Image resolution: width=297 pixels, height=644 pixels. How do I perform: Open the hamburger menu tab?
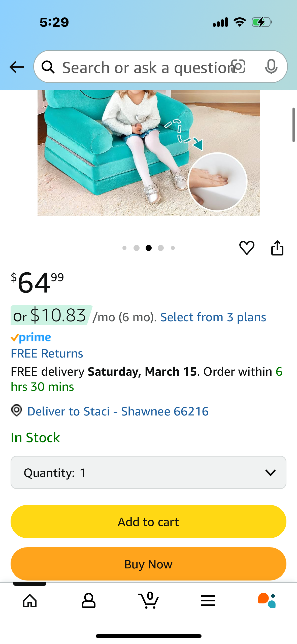(208, 601)
